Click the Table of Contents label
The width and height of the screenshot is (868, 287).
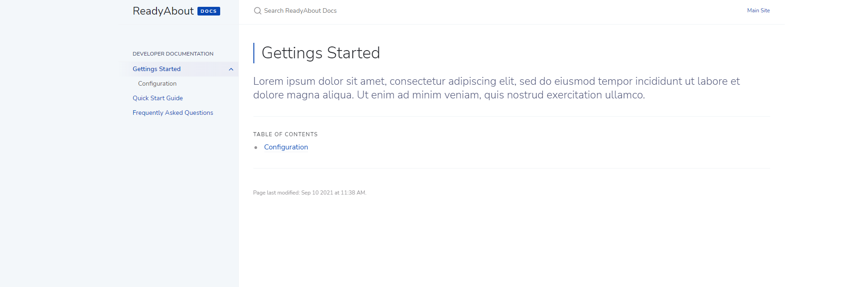click(285, 134)
